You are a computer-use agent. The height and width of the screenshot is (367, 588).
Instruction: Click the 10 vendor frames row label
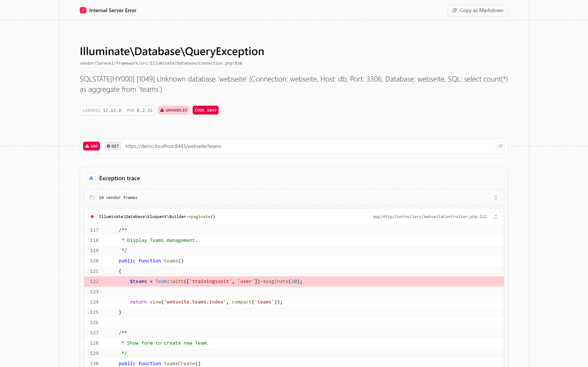(118, 198)
